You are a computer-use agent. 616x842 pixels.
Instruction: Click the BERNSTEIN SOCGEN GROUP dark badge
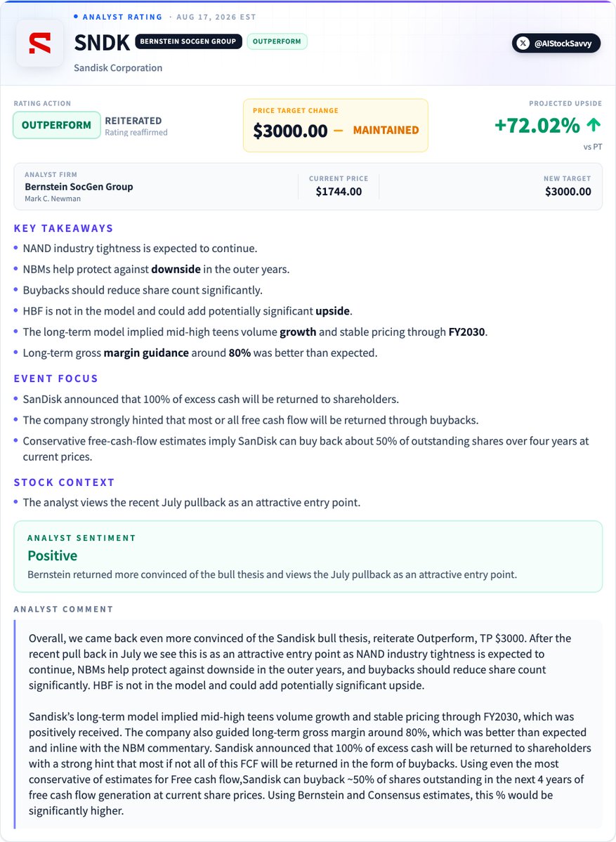click(x=188, y=41)
